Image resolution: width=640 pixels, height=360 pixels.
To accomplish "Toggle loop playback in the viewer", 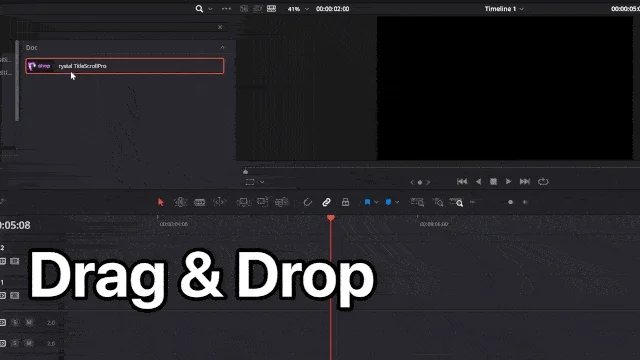I will tap(543, 182).
